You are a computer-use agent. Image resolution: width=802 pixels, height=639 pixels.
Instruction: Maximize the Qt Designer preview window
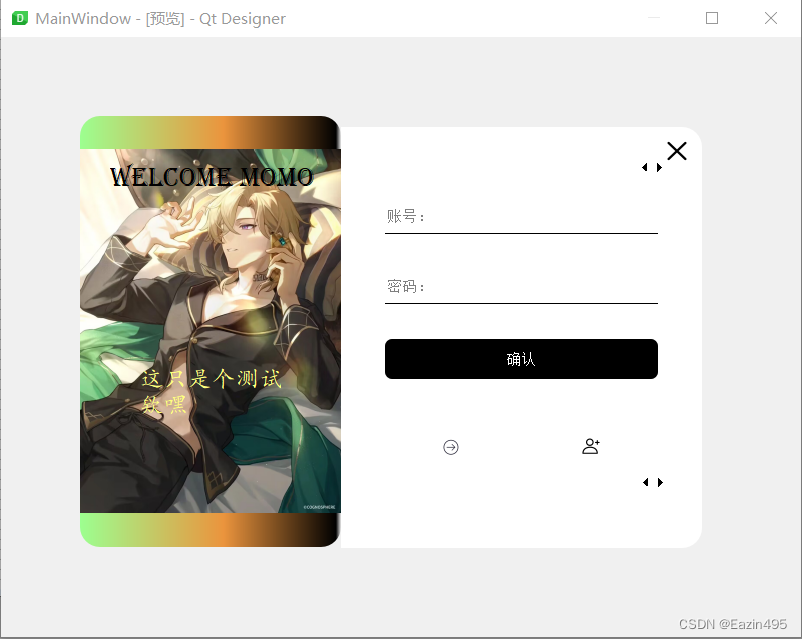click(x=712, y=18)
